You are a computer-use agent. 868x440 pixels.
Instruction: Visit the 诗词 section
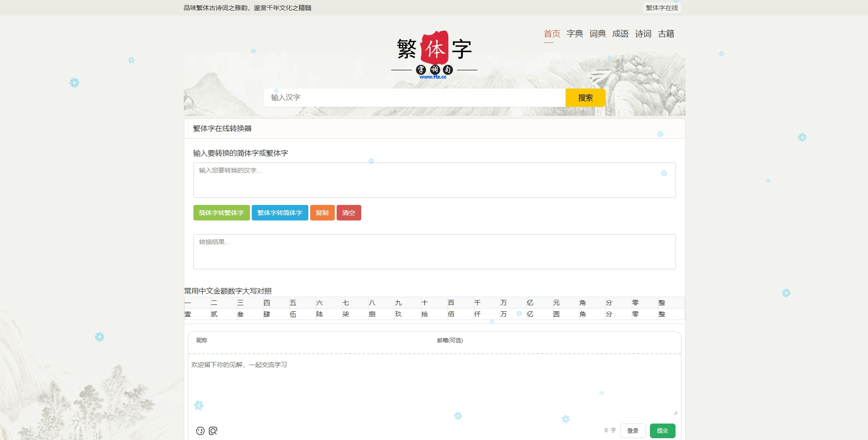[644, 33]
